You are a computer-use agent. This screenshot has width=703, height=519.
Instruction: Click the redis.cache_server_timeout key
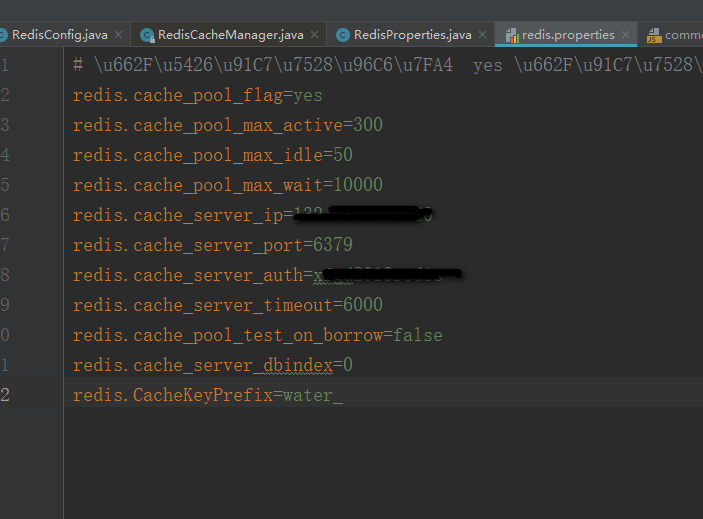(203, 306)
